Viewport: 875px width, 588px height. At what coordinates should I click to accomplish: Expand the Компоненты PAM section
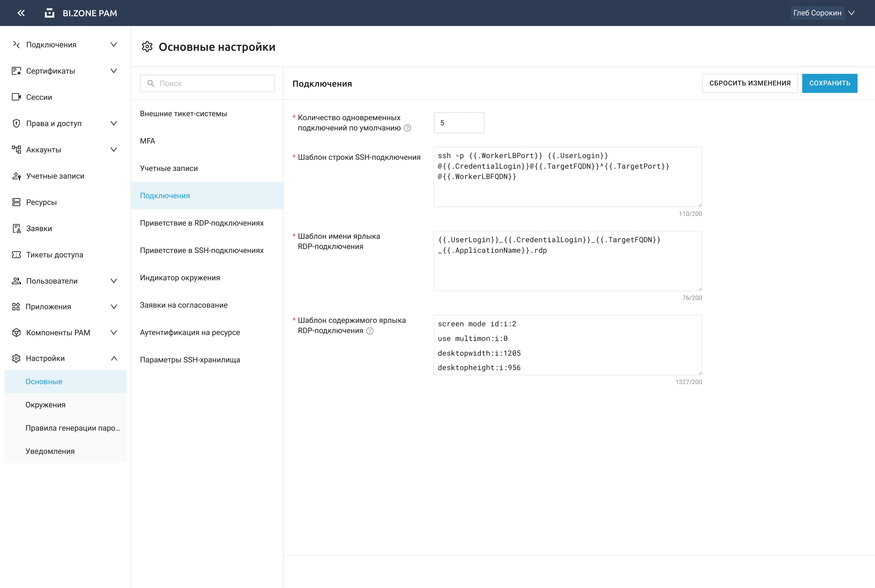114,333
